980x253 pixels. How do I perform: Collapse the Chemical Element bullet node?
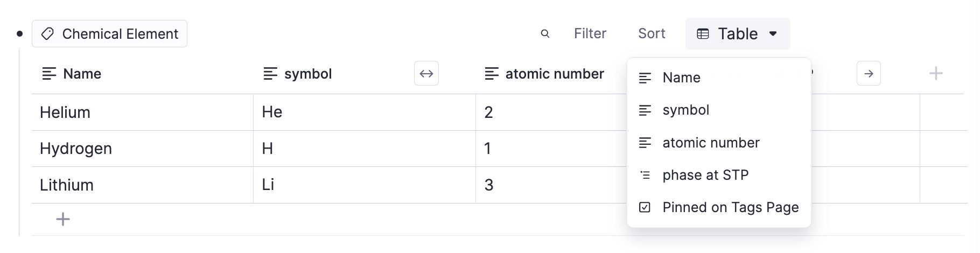tap(20, 34)
